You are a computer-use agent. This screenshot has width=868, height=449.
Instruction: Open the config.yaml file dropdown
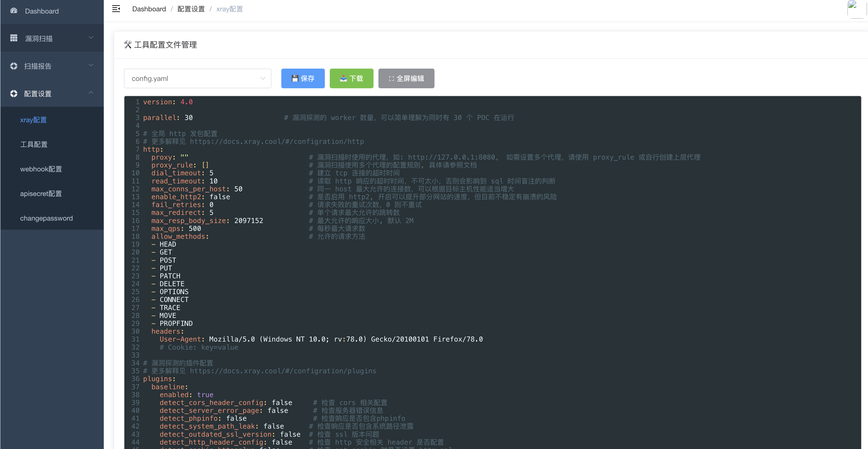(x=197, y=78)
